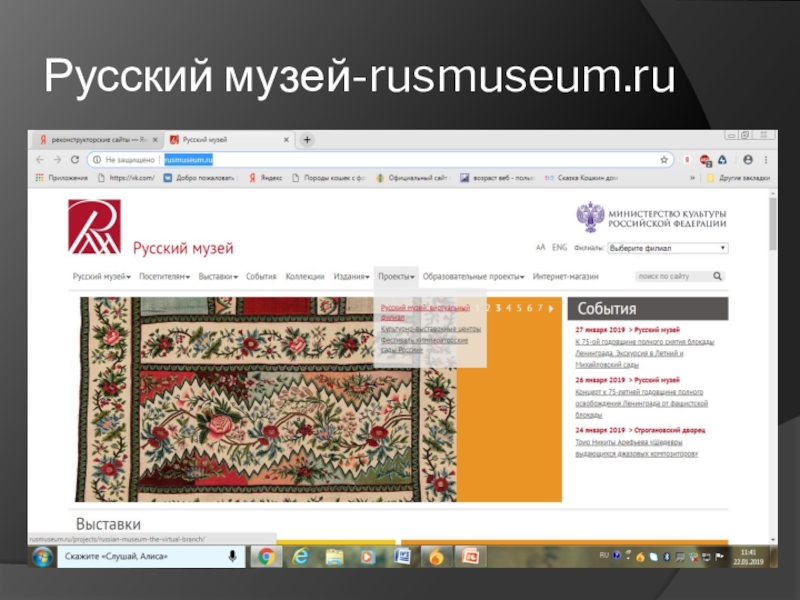Open the 'Выберите филиал' dropdown
The image size is (800, 600).
pyautogui.click(x=667, y=247)
